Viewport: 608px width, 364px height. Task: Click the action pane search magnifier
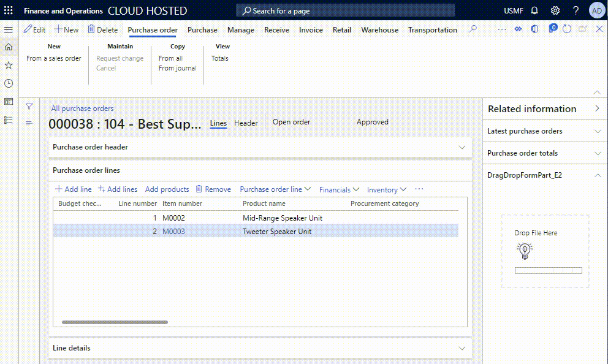point(473,29)
